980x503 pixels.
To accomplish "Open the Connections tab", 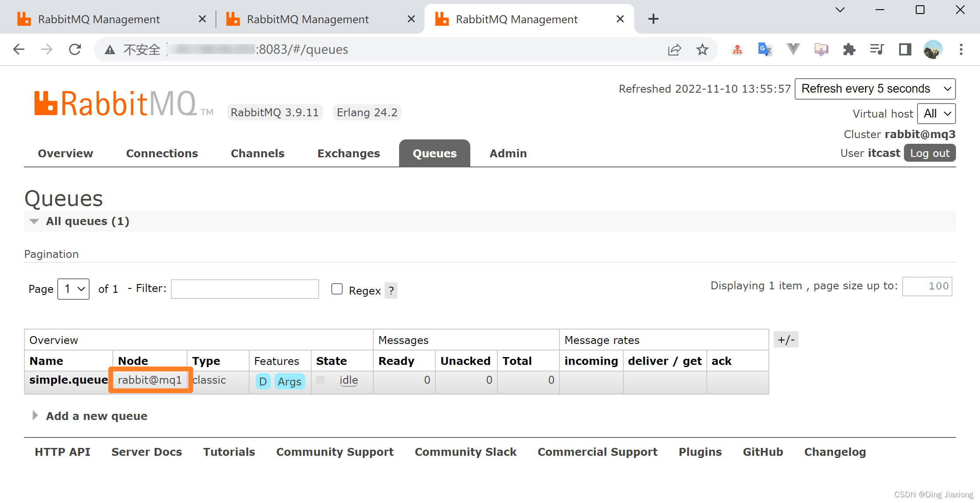I will click(162, 153).
